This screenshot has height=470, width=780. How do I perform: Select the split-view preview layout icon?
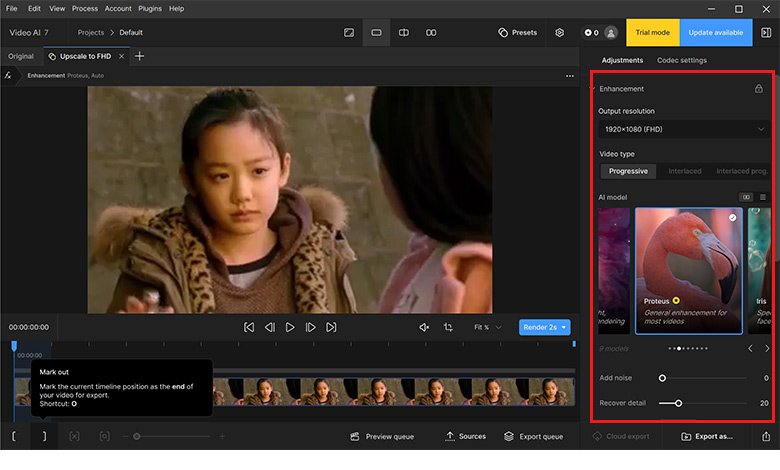tap(403, 32)
